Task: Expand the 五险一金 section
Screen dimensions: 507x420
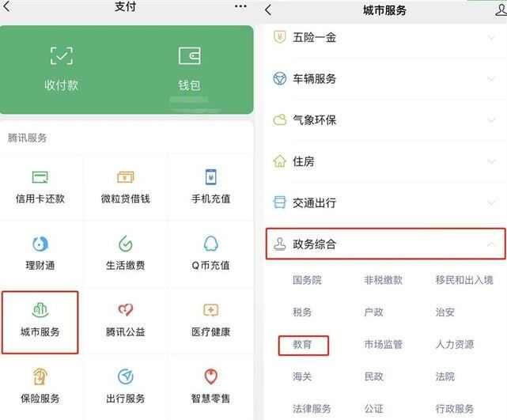Action: pyautogui.click(x=385, y=37)
